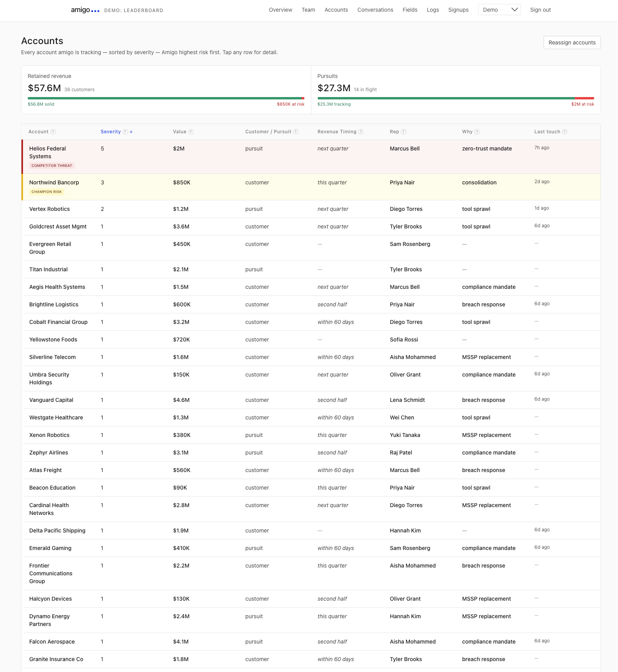Click zero-trust mandate in Helios row
This screenshot has height=672, width=618.
[487, 149]
